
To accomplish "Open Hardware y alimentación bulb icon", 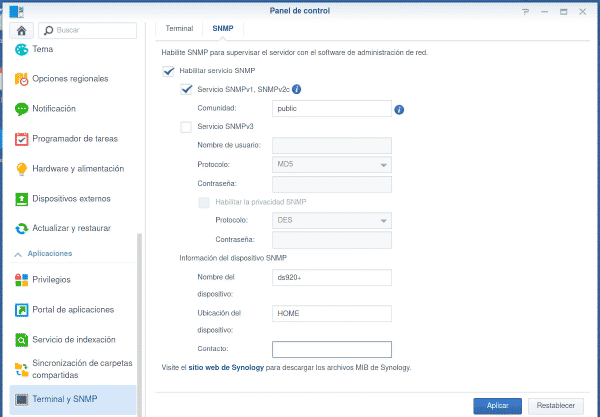I will (x=21, y=169).
